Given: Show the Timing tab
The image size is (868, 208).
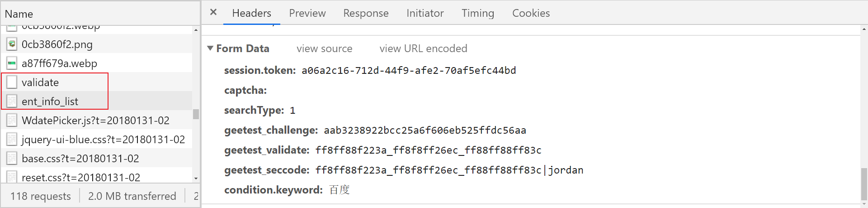Looking at the screenshot, I should click(478, 13).
